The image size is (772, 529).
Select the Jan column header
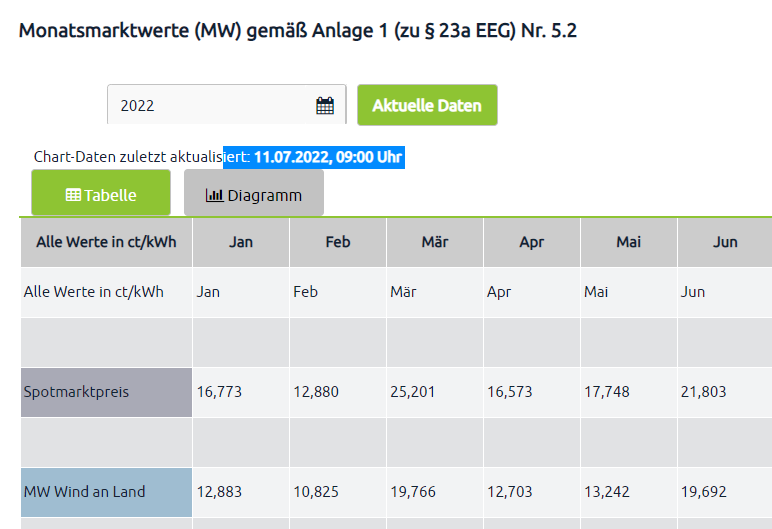(241, 242)
